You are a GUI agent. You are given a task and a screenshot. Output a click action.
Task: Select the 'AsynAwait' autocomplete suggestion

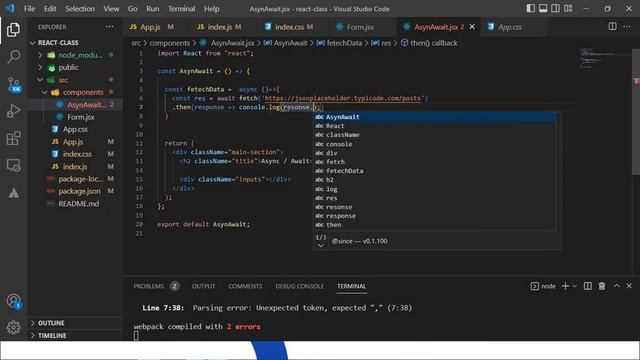434,117
